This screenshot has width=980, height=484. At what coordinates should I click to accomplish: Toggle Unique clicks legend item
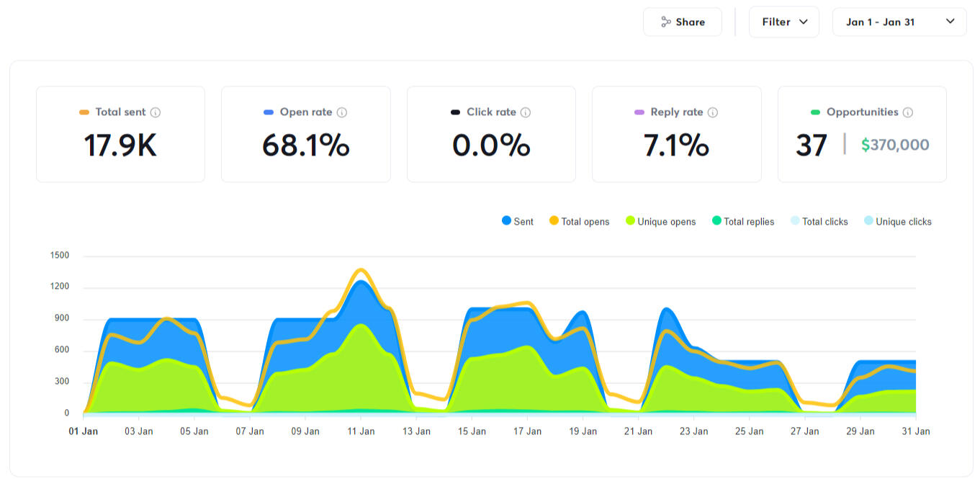[897, 222]
